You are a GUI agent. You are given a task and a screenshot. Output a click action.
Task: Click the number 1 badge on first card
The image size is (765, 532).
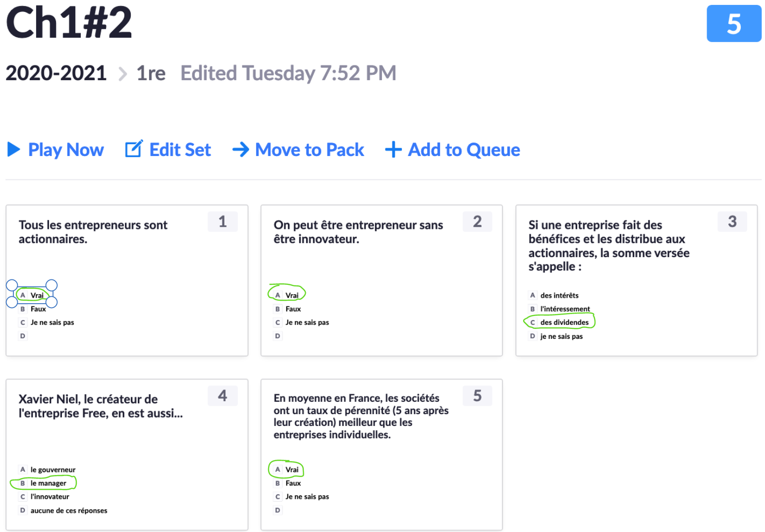(222, 221)
